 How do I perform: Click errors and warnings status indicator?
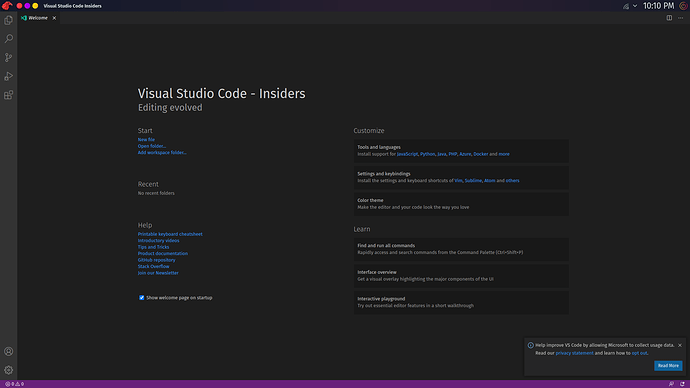pyautogui.click(x=15, y=384)
